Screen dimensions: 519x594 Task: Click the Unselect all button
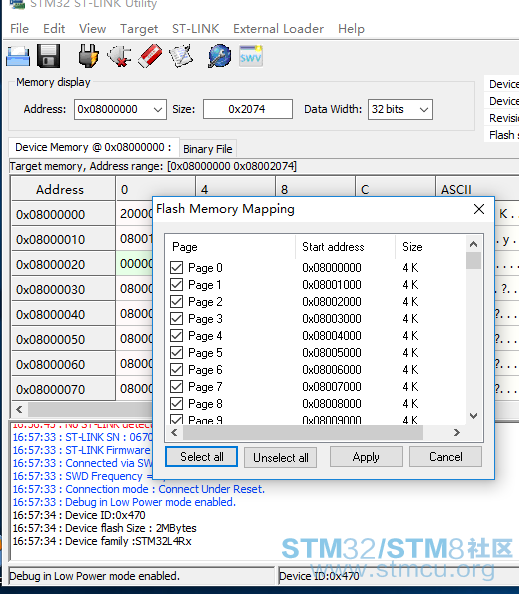280,457
